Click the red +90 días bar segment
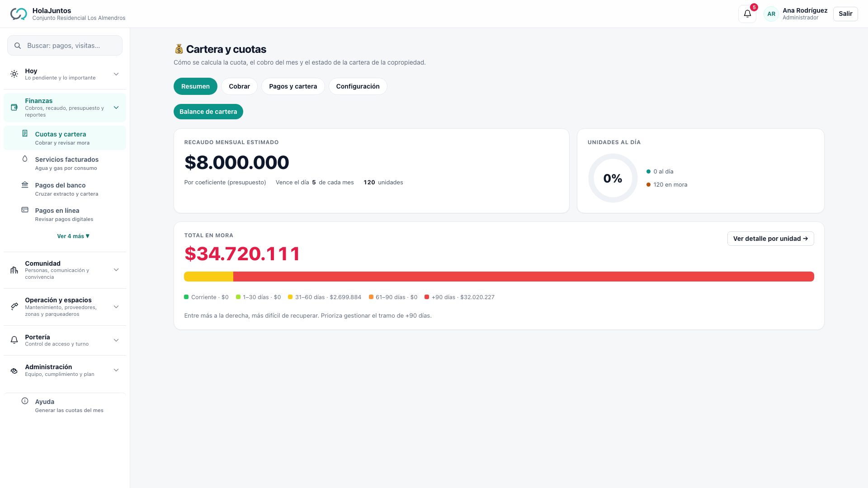The width and height of the screenshot is (868, 488). click(x=524, y=277)
